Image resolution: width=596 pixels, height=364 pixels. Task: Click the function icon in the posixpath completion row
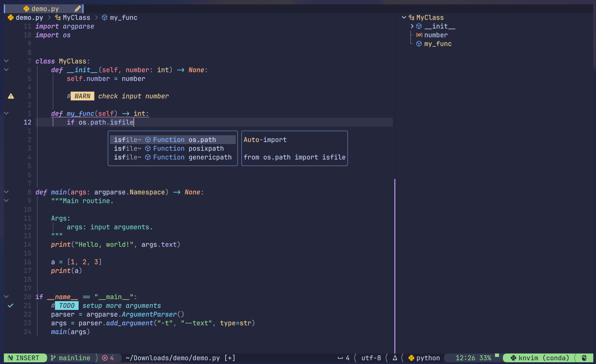(x=148, y=148)
